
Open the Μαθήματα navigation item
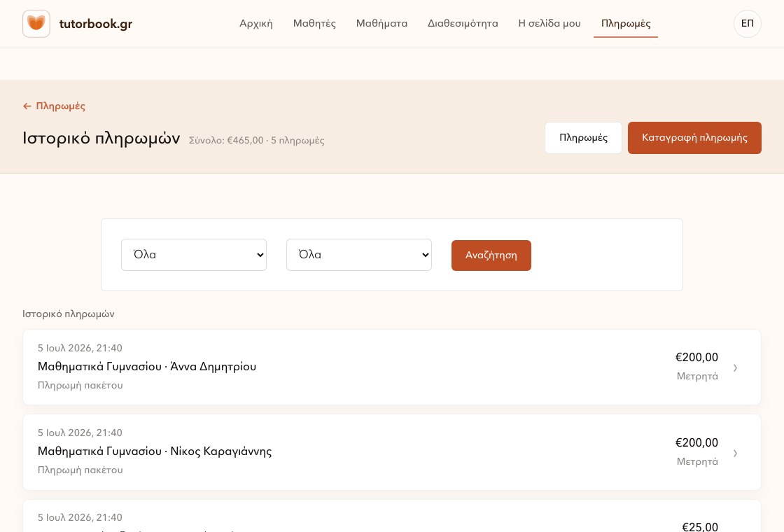pyautogui.click(x=381, y=24)
